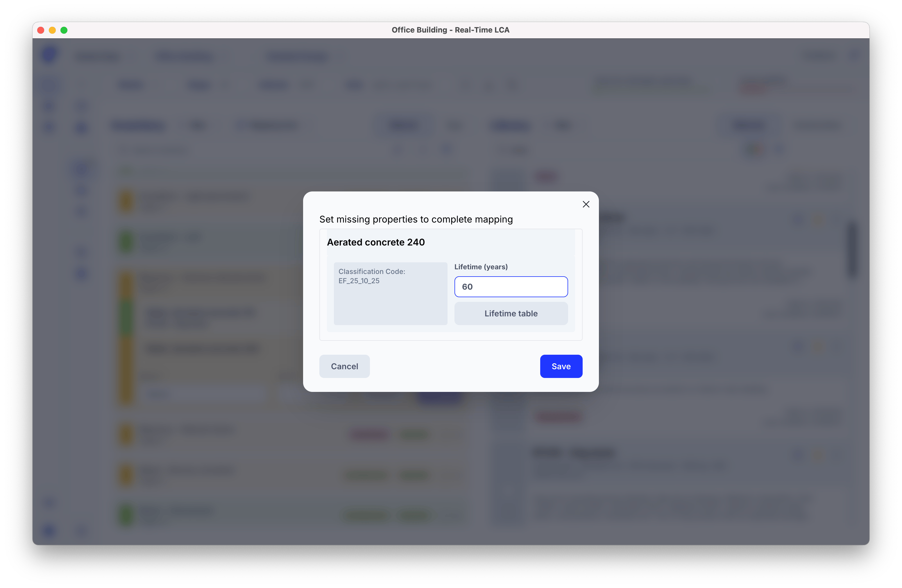902x588 pixels.
Task: Select the Classification Code EF_25_10_25 box
Action: click(x=390, y=294)
